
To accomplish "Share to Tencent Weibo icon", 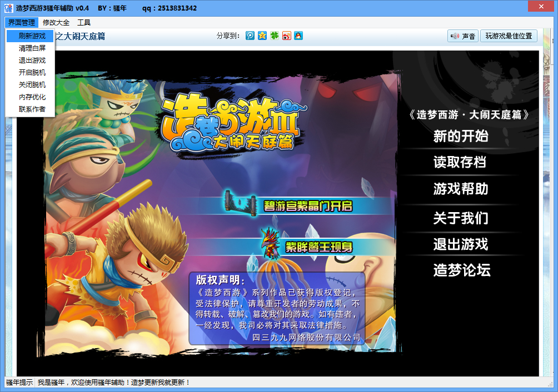I will (x=250, y=36).
